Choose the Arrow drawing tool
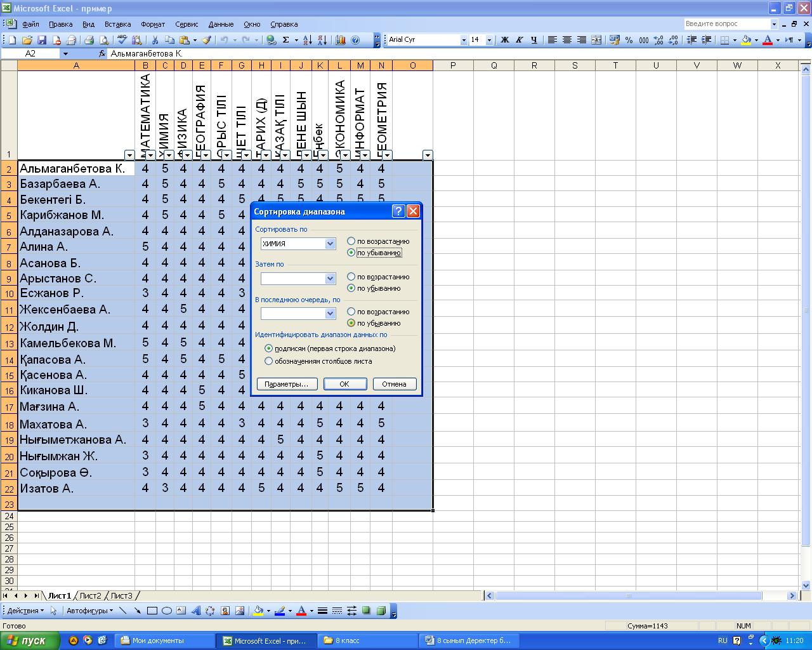 (x=138, y=611)
